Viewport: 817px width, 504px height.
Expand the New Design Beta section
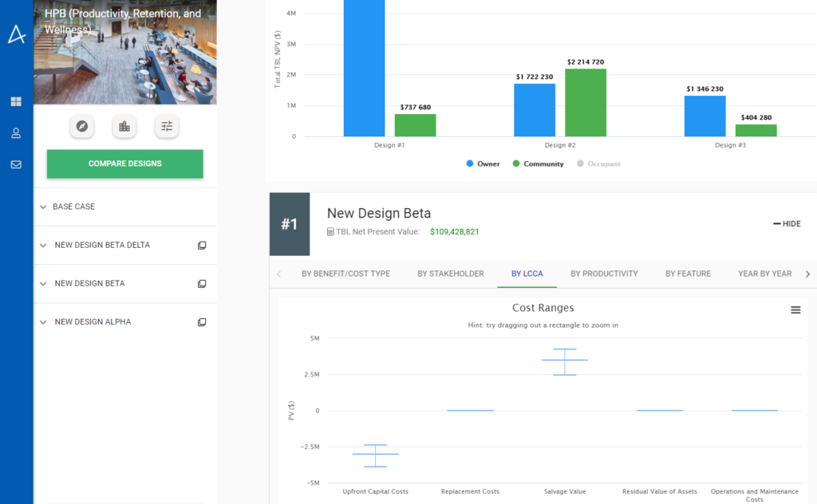click(x=89, y=284)
